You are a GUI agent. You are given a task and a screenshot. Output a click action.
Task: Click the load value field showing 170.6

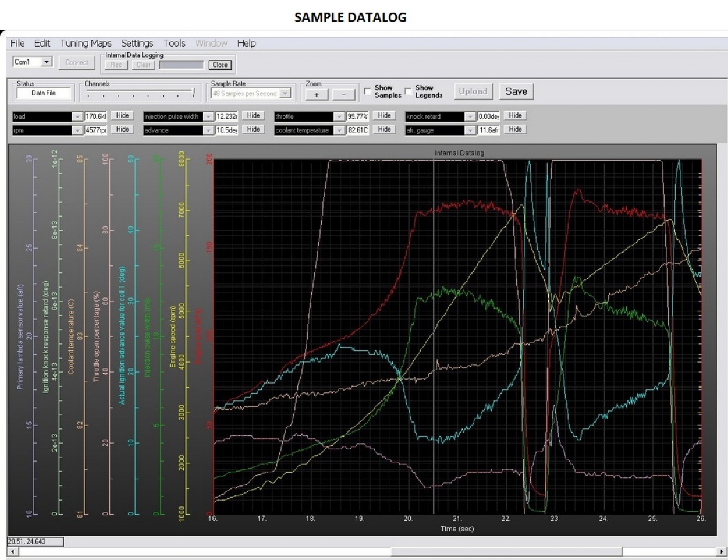pyautogui.click(x=96, y=116)
